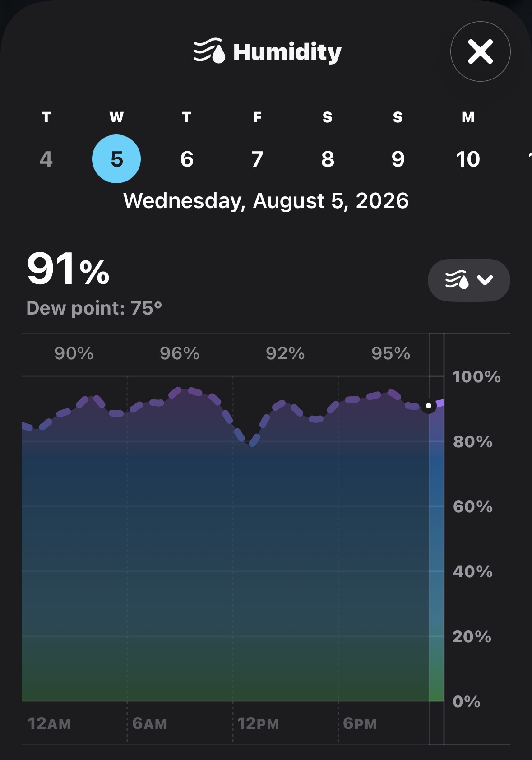The height and width of the screenshot is (760, 532).
Task: Choose Saturday the 8th
Action: (x=328, y=159)
